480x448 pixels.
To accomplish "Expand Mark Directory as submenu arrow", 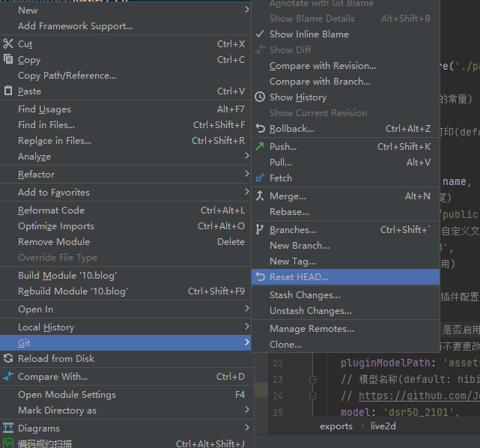I will tap(246, 410).
